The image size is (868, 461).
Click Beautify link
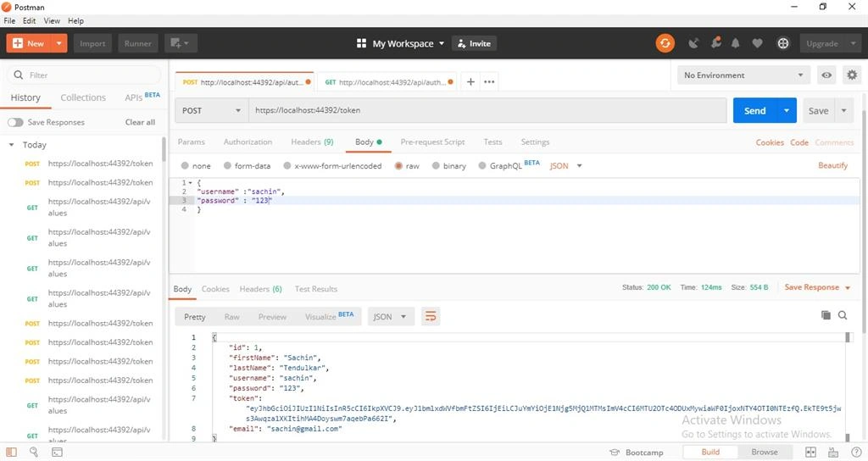pos(832,165)
